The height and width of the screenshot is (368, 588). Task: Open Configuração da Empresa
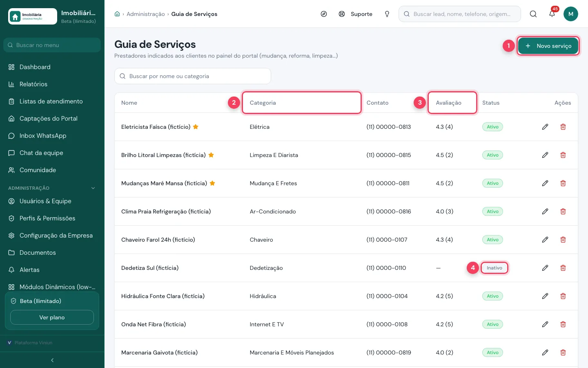(52, 236)
